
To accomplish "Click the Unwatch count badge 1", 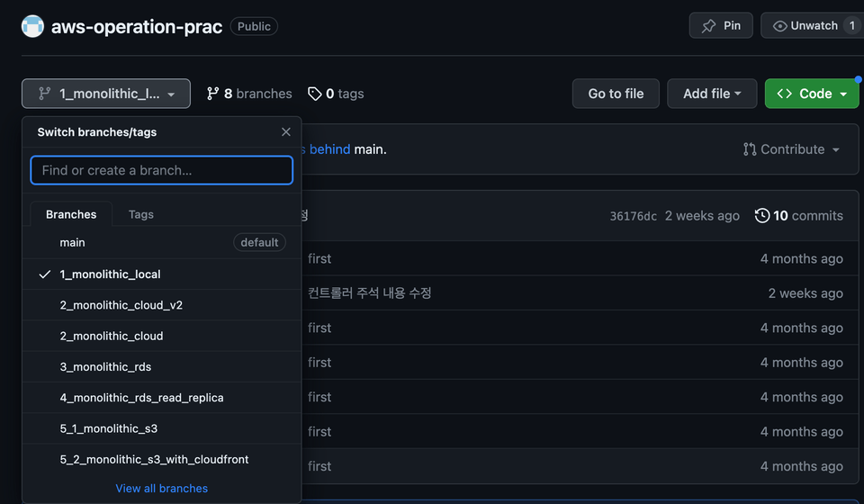I will [x=852, y=26].
